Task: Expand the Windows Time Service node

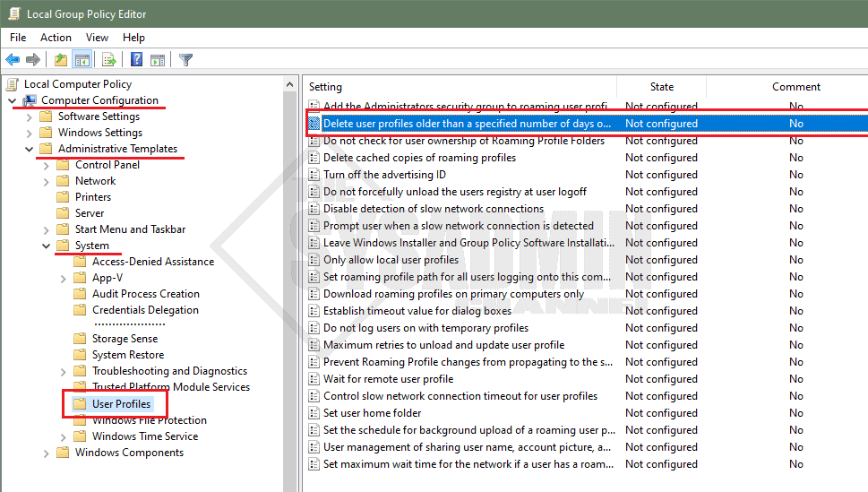Action: 63,436
